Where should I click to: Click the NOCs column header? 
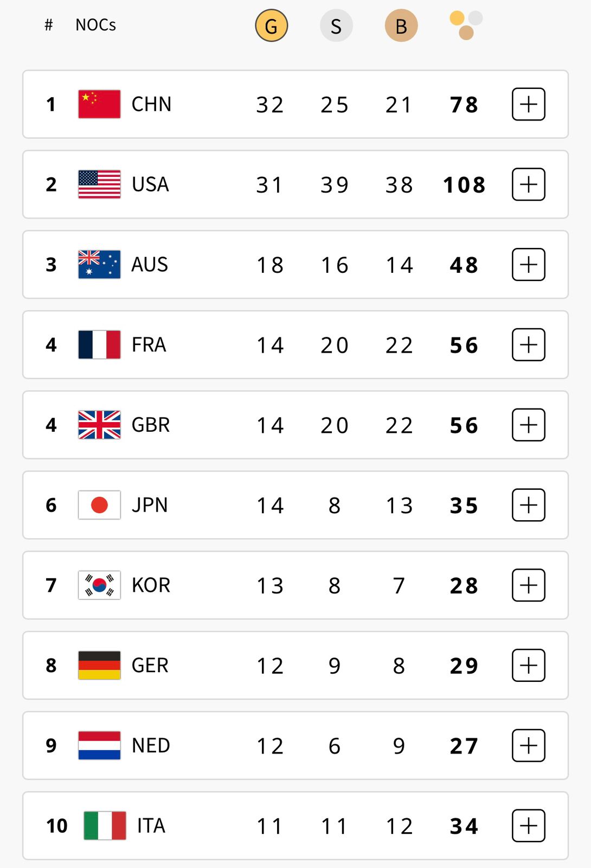[x=95, y=25]
